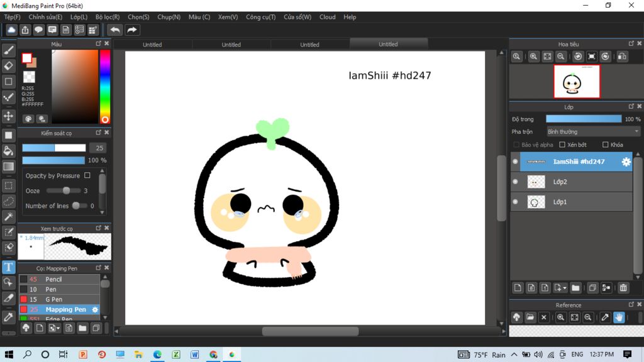Click the speech bubble toolbar icon
The height and width of the screenshot is (362, 644).
[x=38, y=30]
